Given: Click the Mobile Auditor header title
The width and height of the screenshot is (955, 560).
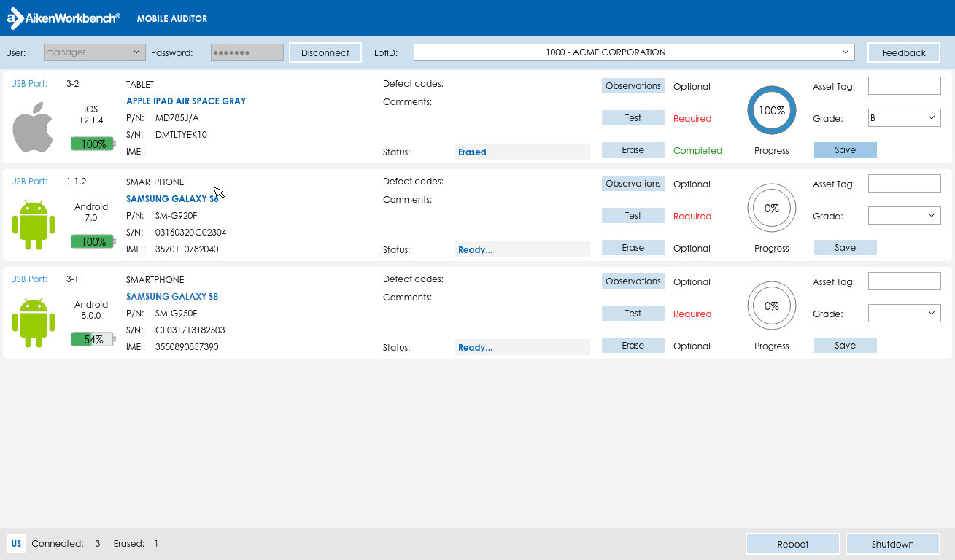Looking at the screenshot, I should [x=172, y=19].
